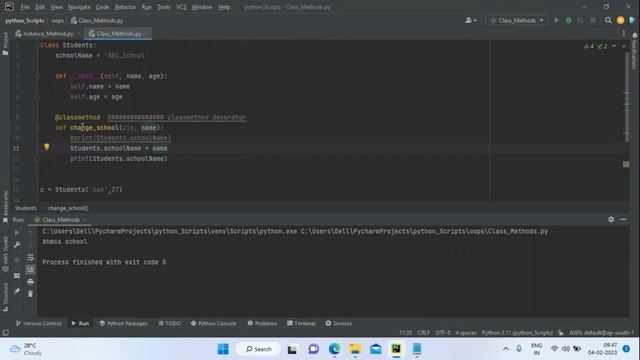Open the Notifications bell panel

click(x=634, y=36)
